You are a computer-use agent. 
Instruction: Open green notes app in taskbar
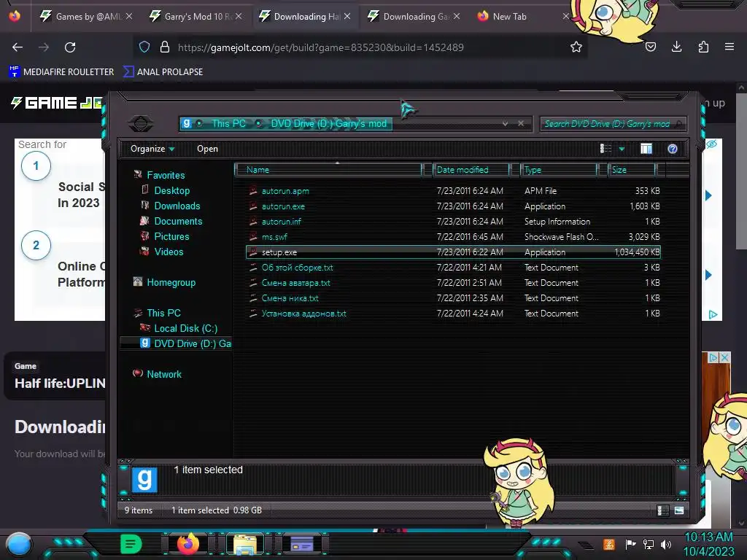(x=131, y=544)
